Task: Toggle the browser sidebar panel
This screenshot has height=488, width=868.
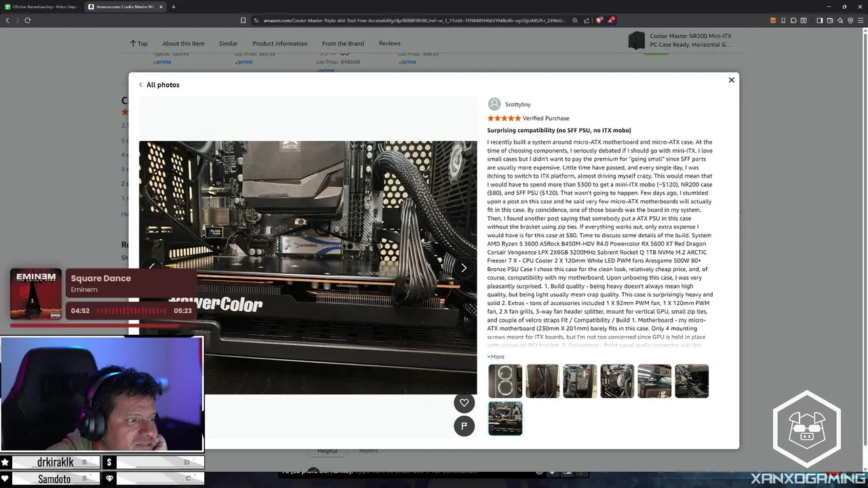Action: point(819,20)
